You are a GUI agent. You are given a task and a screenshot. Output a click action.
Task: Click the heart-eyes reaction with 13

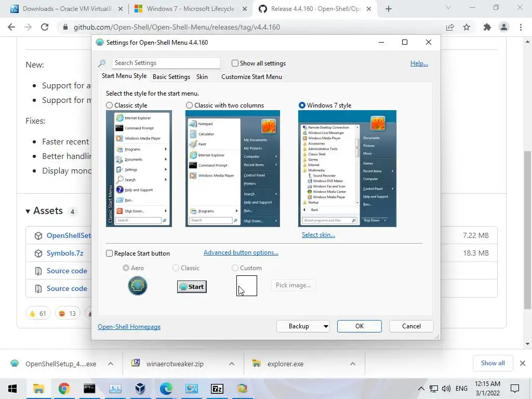point(68,313)
